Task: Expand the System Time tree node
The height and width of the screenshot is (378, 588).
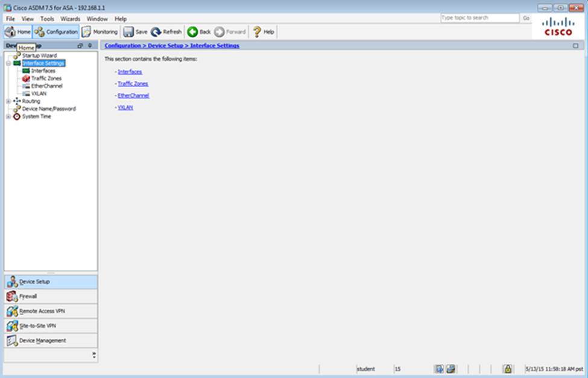Action: pyautogui.click(x=8, y=117)
